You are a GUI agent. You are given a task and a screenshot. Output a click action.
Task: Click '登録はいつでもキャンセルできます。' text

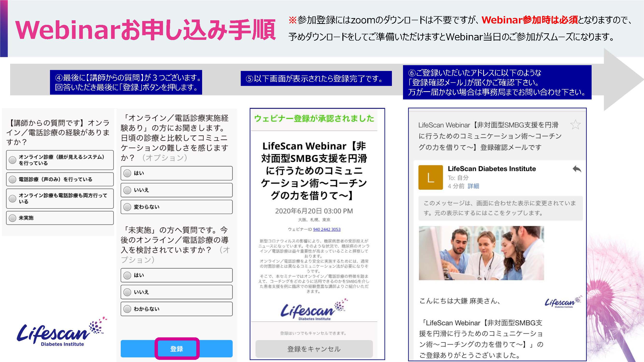pos(313,333)
